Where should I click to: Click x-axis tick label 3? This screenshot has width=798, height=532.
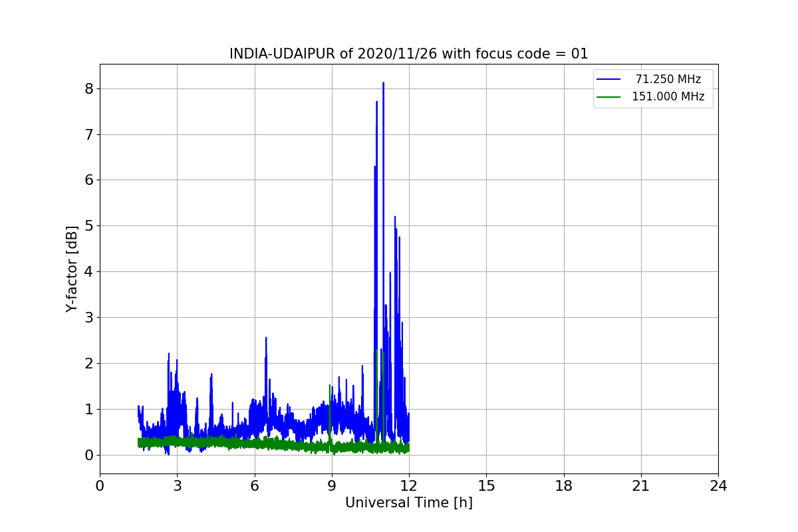(177, 486)
